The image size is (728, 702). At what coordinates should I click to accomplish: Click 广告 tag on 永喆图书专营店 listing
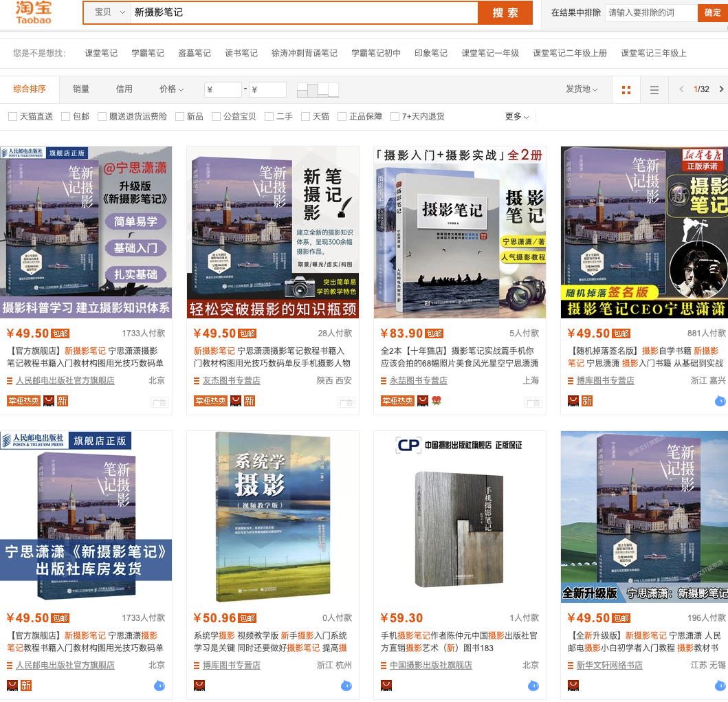(x=533, y=402)
